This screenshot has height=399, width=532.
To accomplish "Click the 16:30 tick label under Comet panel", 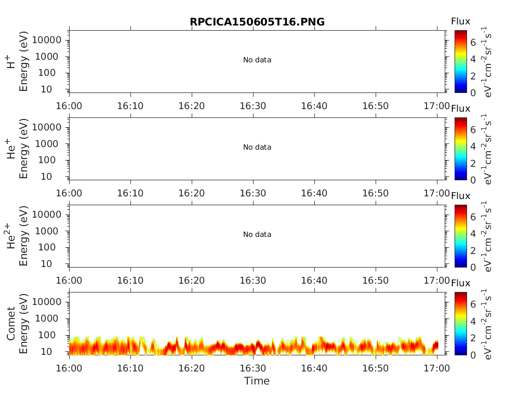I will coord(253,368).
